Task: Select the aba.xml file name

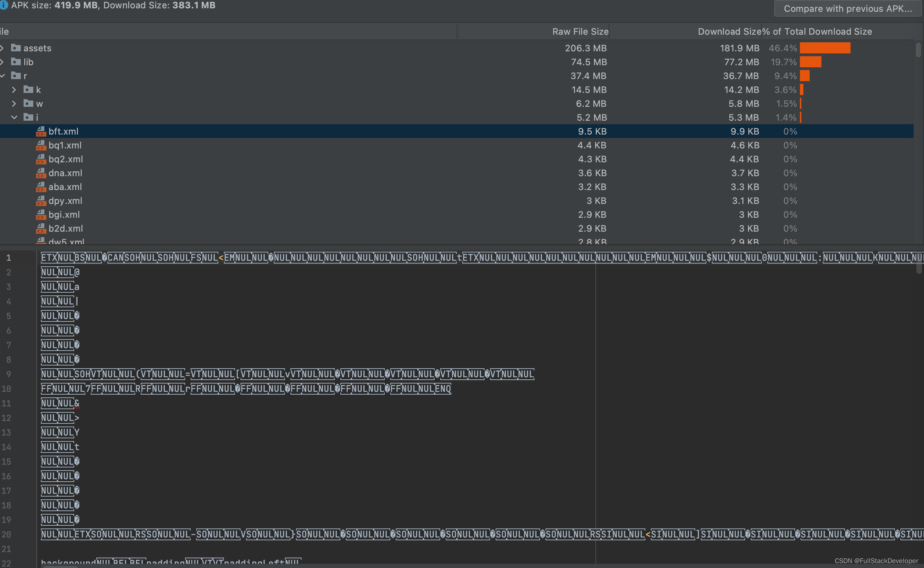Action: pos(65,187)
